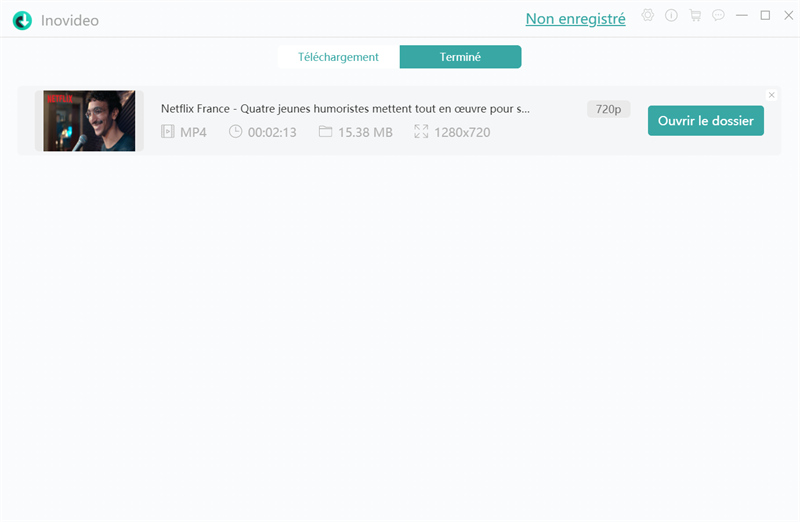
Task: Click the 1280x720 resolution value
Action: pyautogui.click(x=462, y=132)
